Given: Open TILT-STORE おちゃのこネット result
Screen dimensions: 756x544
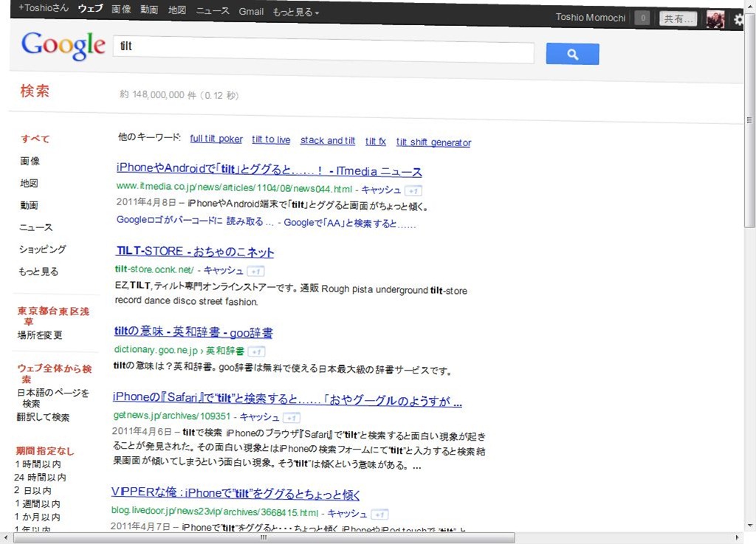Looking at the screenshot, I should pyautogui.click(x=195, y=251).
